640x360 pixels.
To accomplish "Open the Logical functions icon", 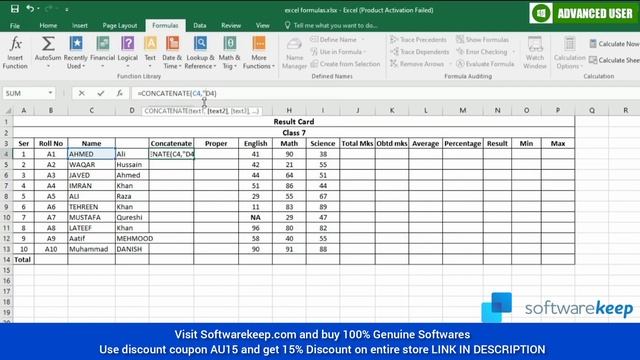I will click(x=127, y=43).
